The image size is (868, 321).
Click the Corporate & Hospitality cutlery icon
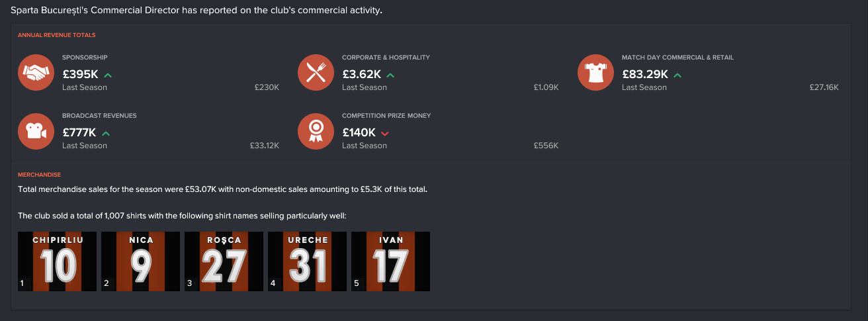[x=316, y=73]
